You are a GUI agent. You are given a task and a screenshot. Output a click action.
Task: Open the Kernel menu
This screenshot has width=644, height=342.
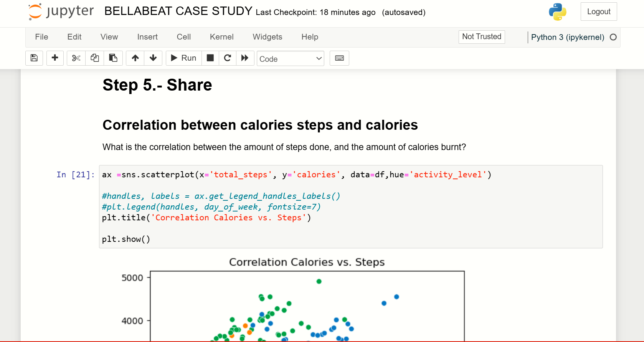[221, 37]
